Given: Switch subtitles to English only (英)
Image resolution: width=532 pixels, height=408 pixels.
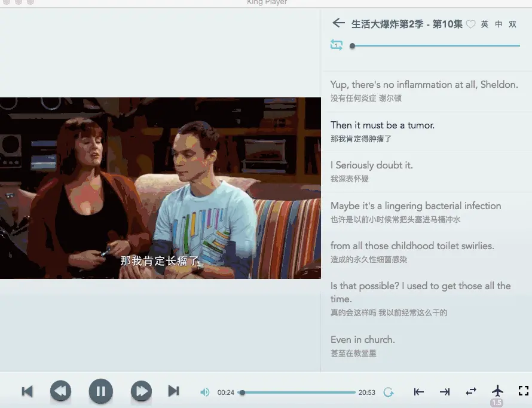Looking at the screenshot, I should coord(485,24).
